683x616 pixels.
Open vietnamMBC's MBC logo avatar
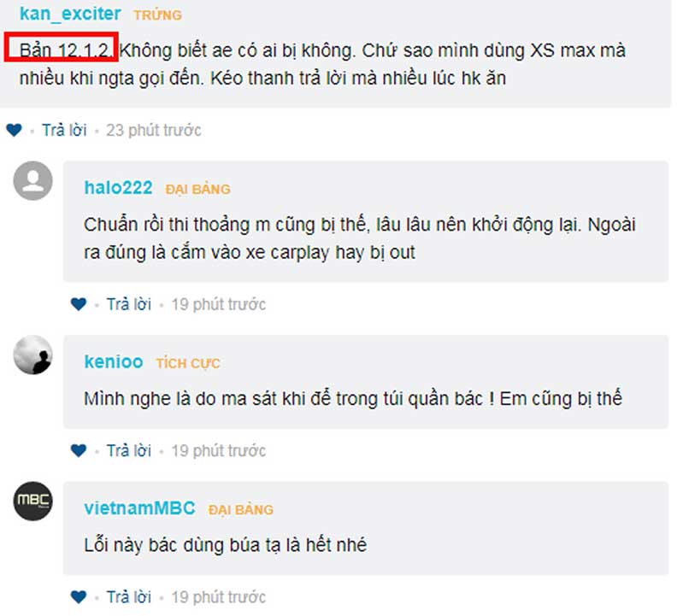click(33, 501)
